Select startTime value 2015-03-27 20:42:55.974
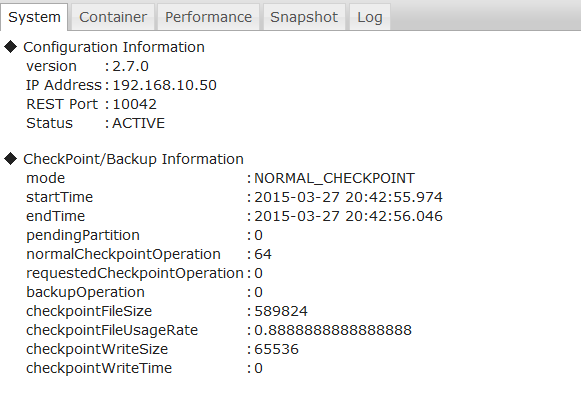Image resolution: width=581 pixels, height=413 pixels. point(348,197)
